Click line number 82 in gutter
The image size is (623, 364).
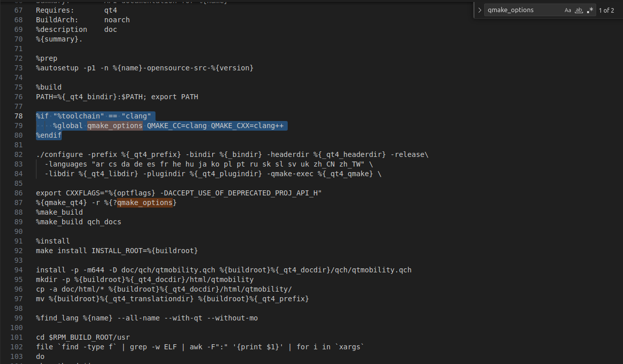click(x=18, y=154)
